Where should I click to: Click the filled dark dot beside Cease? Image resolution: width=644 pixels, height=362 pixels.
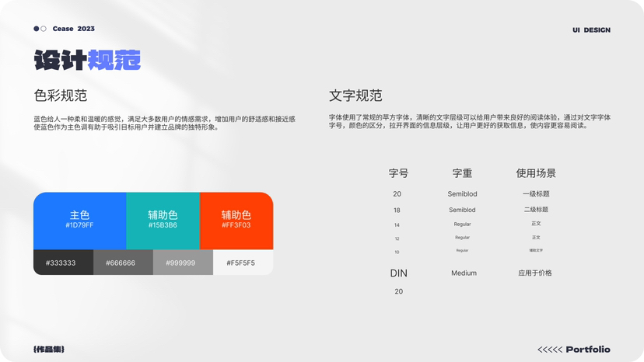36,29
